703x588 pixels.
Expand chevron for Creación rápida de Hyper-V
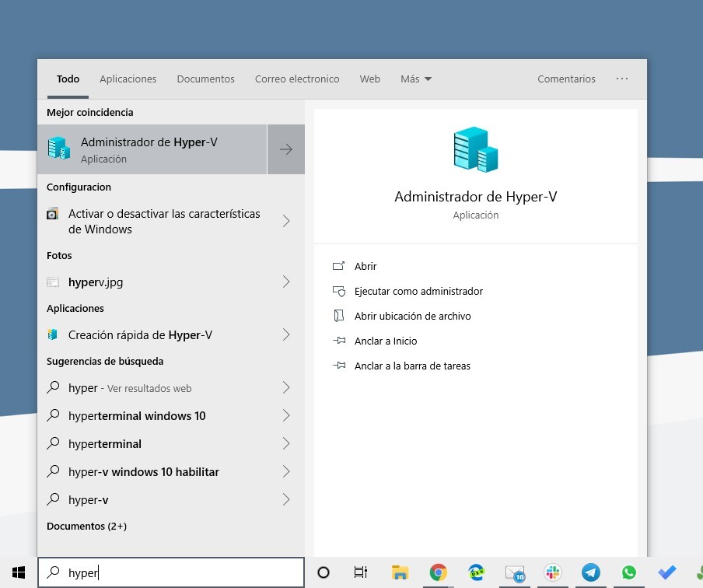[x=286, y=334]
